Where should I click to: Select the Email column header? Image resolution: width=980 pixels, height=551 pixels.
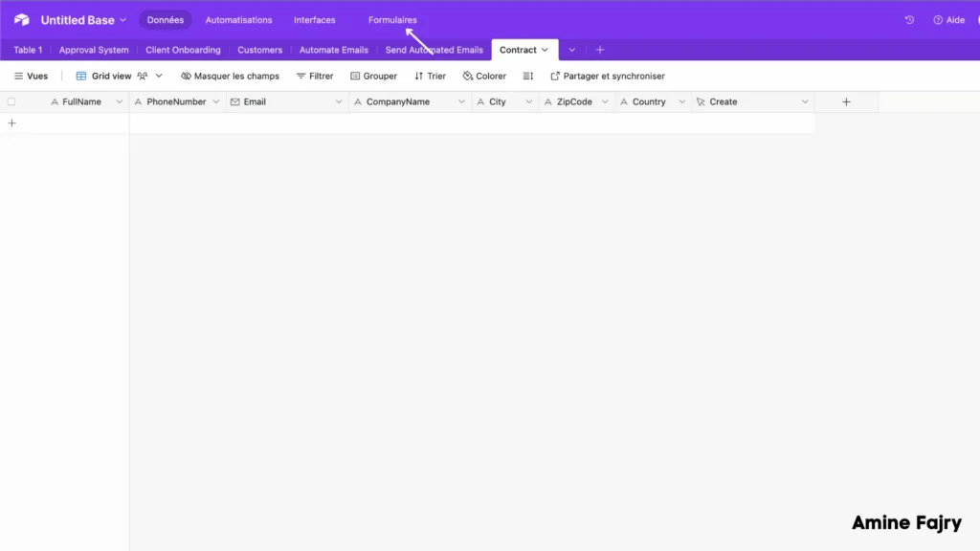click(x=286, y=101)
